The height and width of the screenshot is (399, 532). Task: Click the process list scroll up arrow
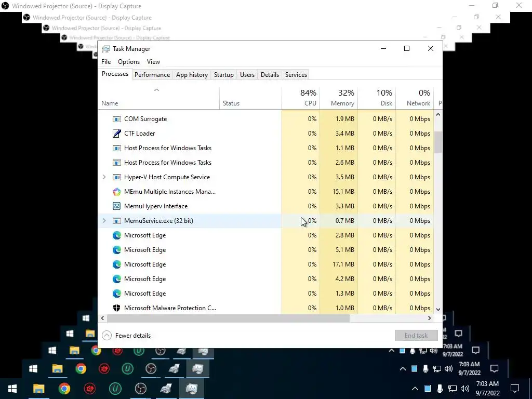[x=438, y=115]
